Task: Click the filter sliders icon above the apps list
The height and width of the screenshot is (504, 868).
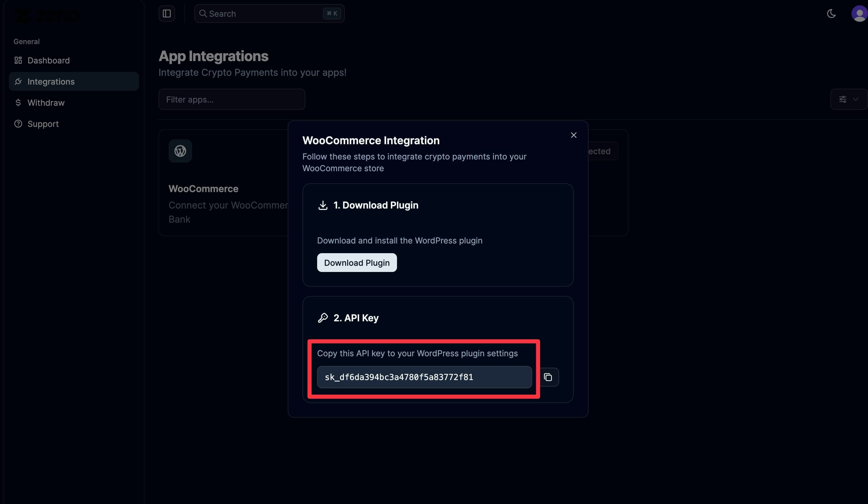Action: click(x=843, y=99)
